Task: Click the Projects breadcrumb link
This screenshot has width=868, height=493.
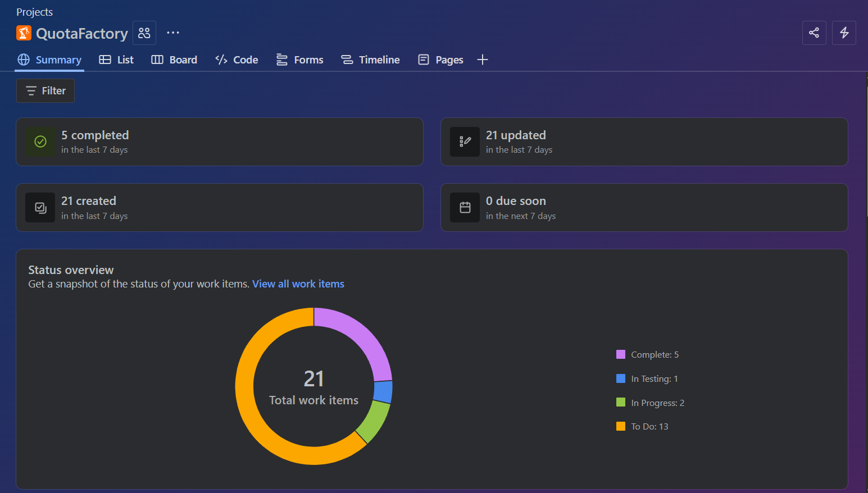Action: click(34, 12)
